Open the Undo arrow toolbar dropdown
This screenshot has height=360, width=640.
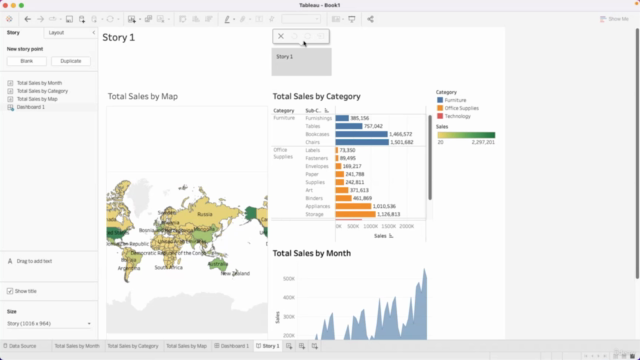click(x=60, y=19)
